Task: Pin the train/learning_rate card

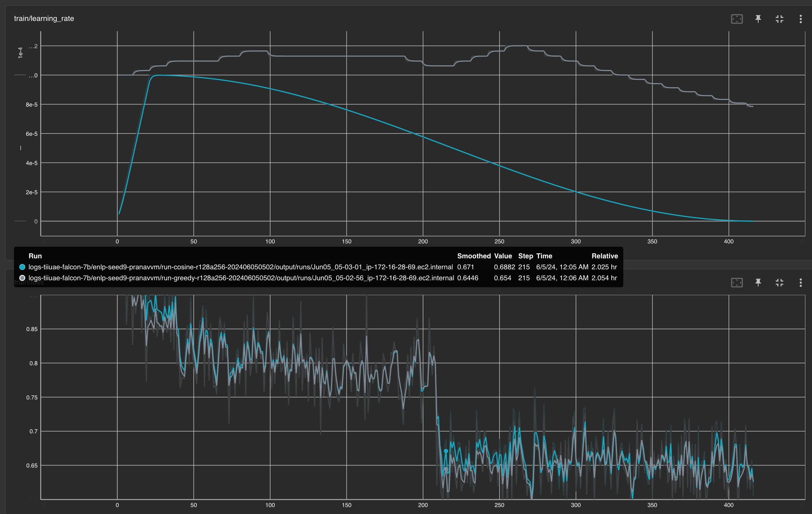Action: [758, 19]
